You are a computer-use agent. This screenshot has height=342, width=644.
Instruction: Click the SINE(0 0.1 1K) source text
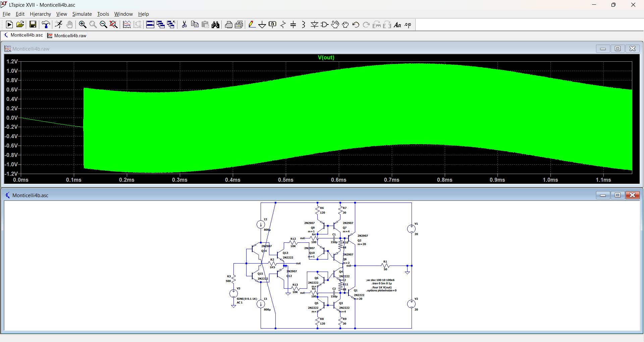click(247, 299)
